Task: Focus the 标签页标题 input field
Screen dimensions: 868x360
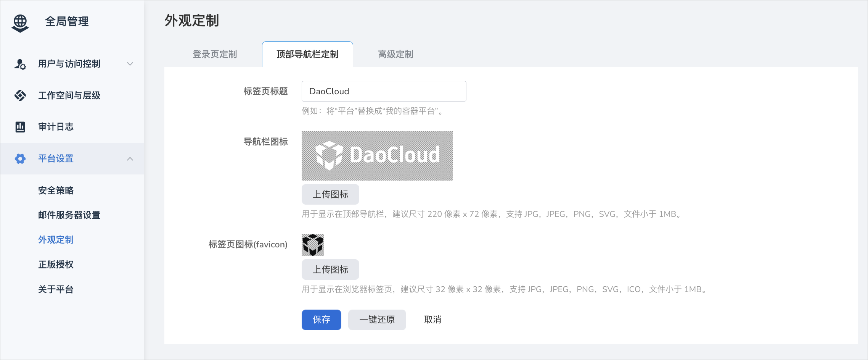Action: [x=384, y=91]
